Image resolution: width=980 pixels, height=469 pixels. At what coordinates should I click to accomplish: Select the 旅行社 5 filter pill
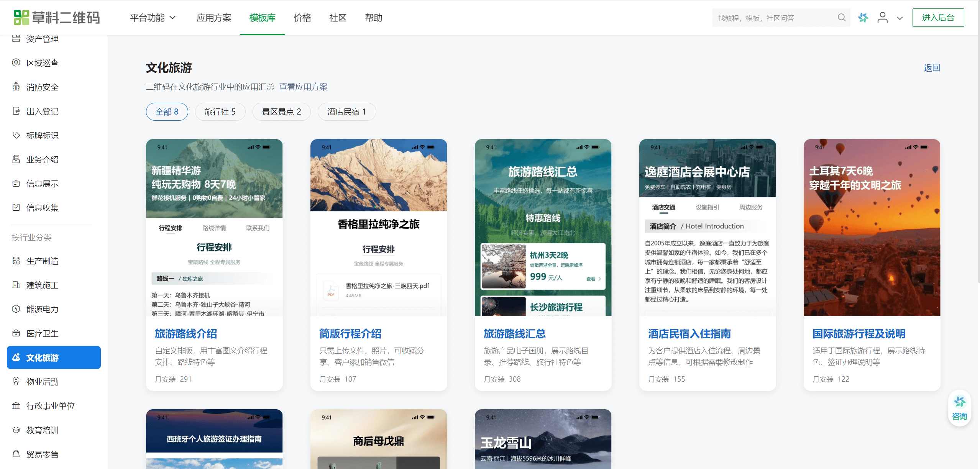[x=220, y=112]
